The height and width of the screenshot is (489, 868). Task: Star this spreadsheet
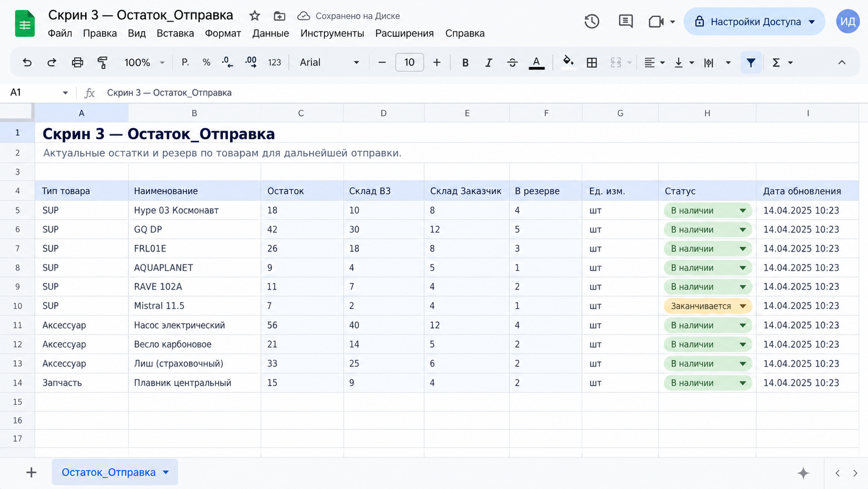tap(254, 16)
